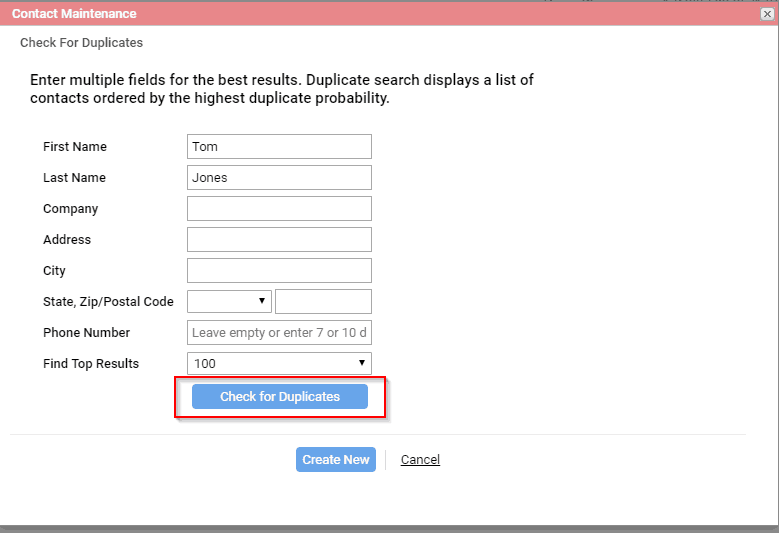
Task: Select the City input field
Action: pyautogui.click(x=279, y=271)
